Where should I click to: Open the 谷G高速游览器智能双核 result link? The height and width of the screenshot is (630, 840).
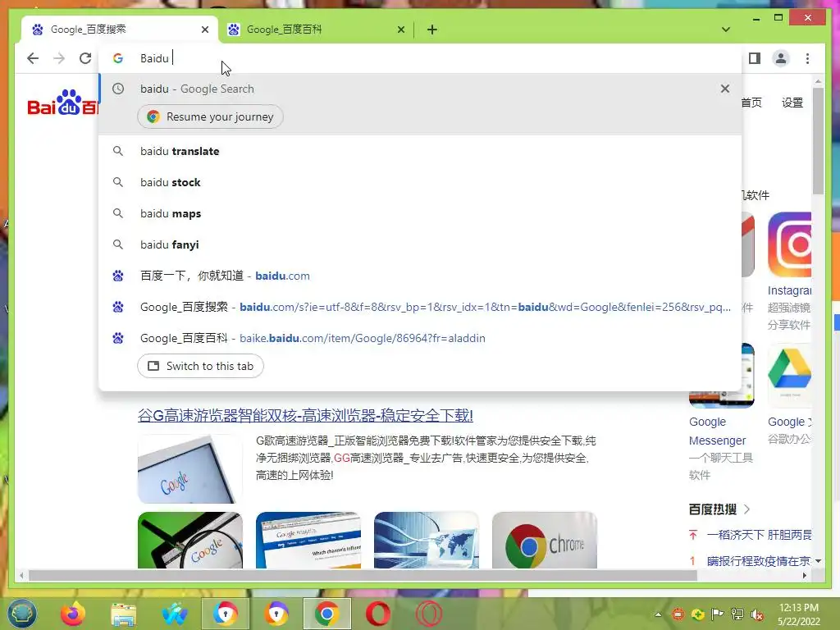click(305, 416)
